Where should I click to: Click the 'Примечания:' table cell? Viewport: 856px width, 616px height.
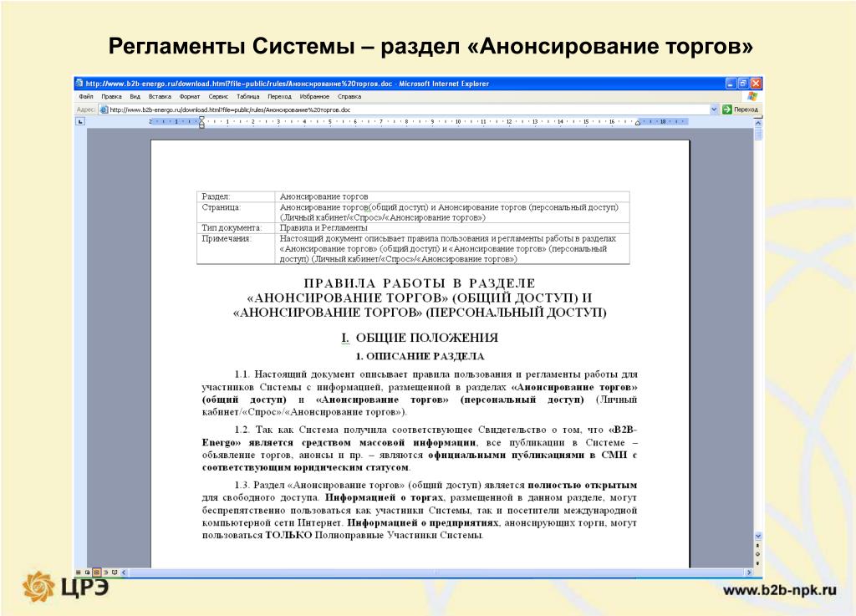236,249
